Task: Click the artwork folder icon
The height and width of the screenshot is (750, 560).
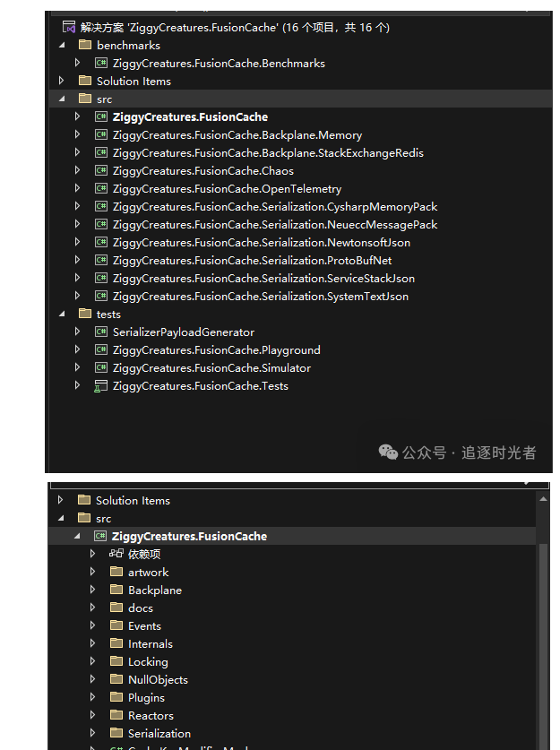Action: pyautogui.click(x=116, y=572)
